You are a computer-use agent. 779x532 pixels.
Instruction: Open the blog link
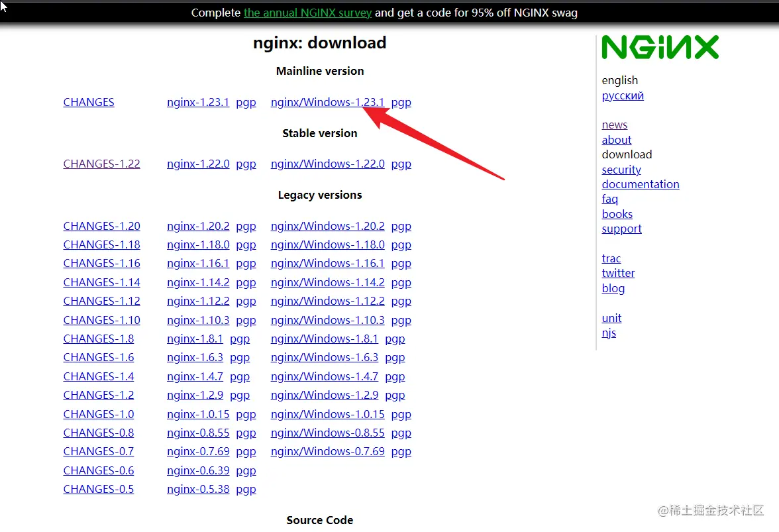pyautogui.click(x=613, y=289)
